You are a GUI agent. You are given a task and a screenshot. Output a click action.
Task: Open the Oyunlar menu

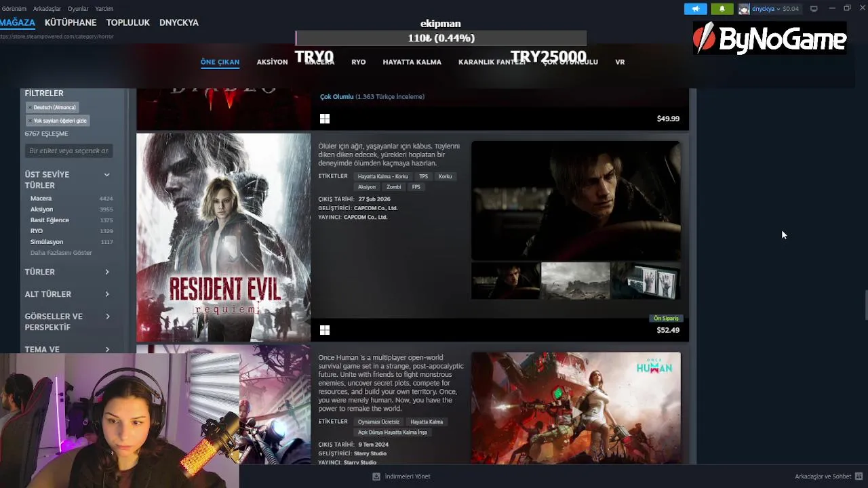pyautogui.click(x=78, y=9)
